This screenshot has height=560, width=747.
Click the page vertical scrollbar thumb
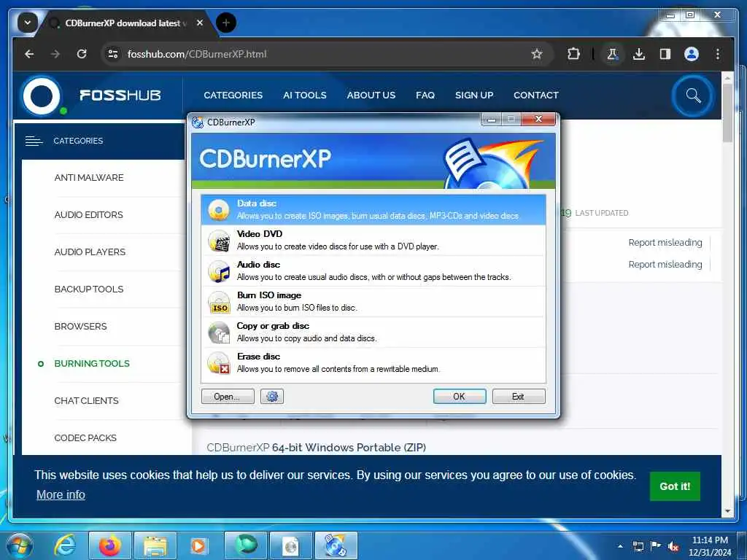pyautogui.click(x=727, y=112)
